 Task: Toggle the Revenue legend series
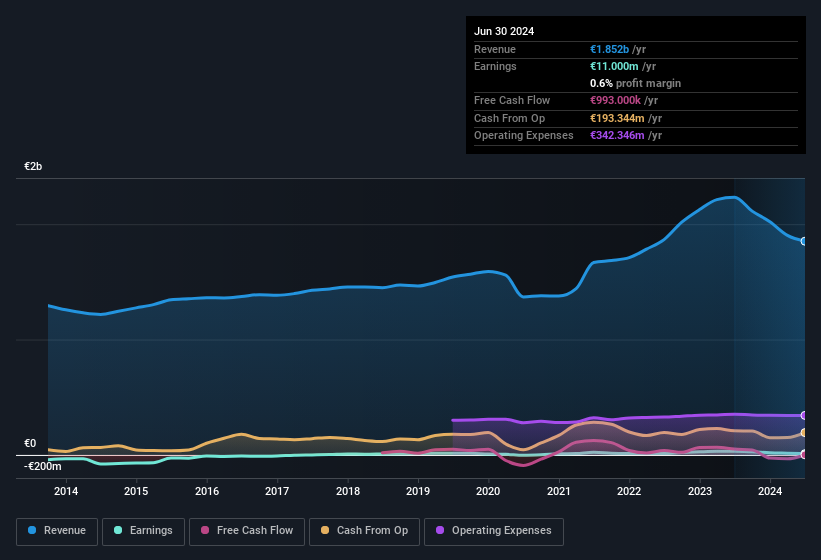point(57,531)
